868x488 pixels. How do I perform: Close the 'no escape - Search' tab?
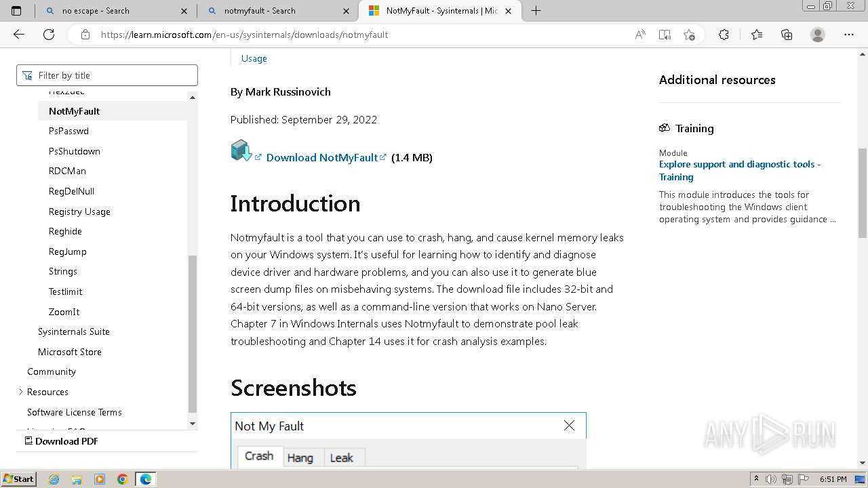click(x=184, y=11)
